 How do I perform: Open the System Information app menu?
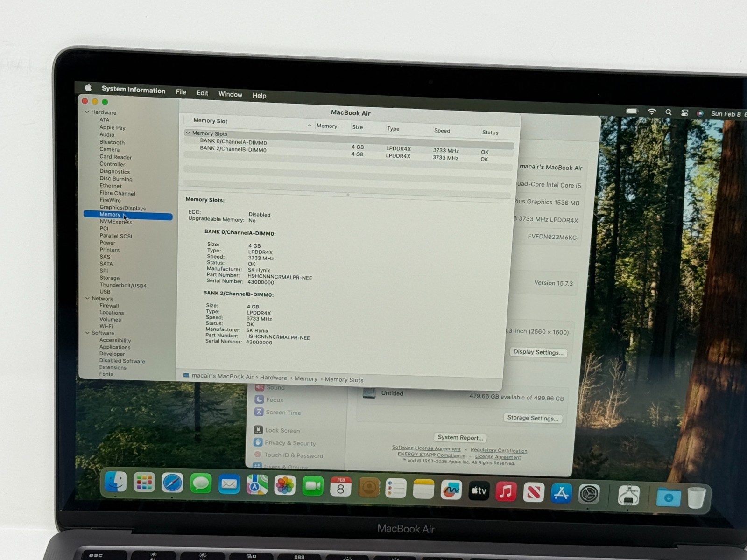coord(134,90)
